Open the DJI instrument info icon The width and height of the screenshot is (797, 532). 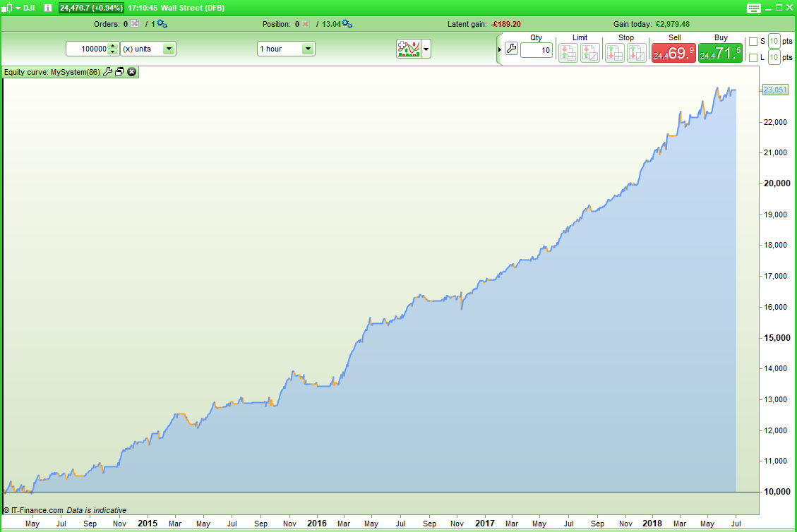click(x=48, y=8)
